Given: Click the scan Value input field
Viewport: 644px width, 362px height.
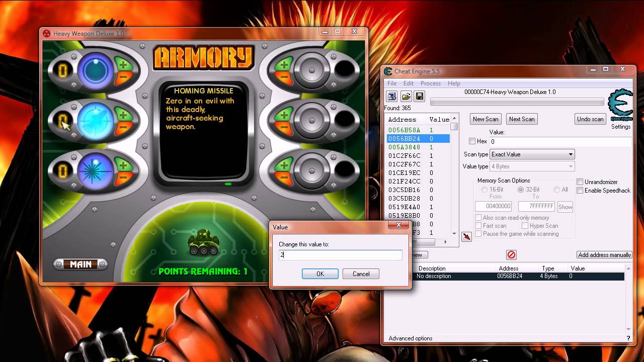Looking at the screenshot, I should [560, 141].
